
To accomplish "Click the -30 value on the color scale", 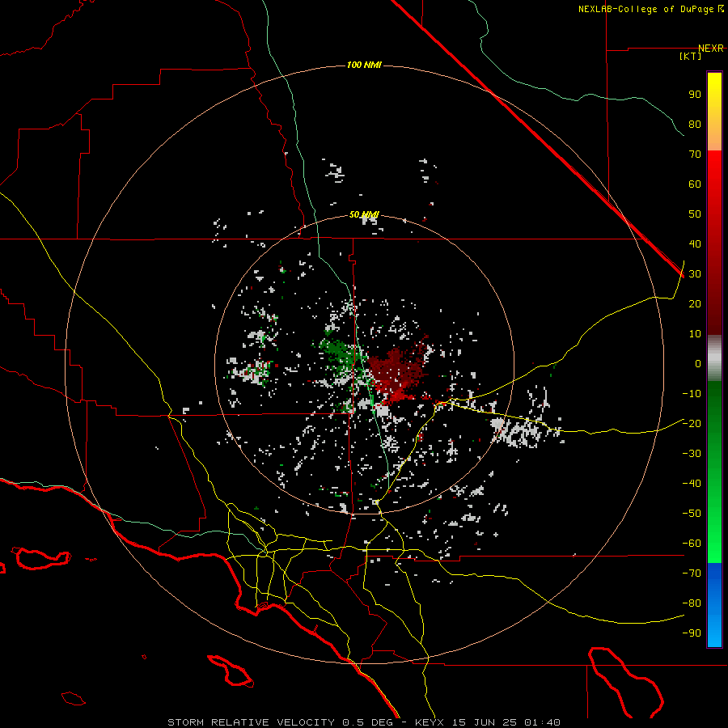I will point(692,454).
